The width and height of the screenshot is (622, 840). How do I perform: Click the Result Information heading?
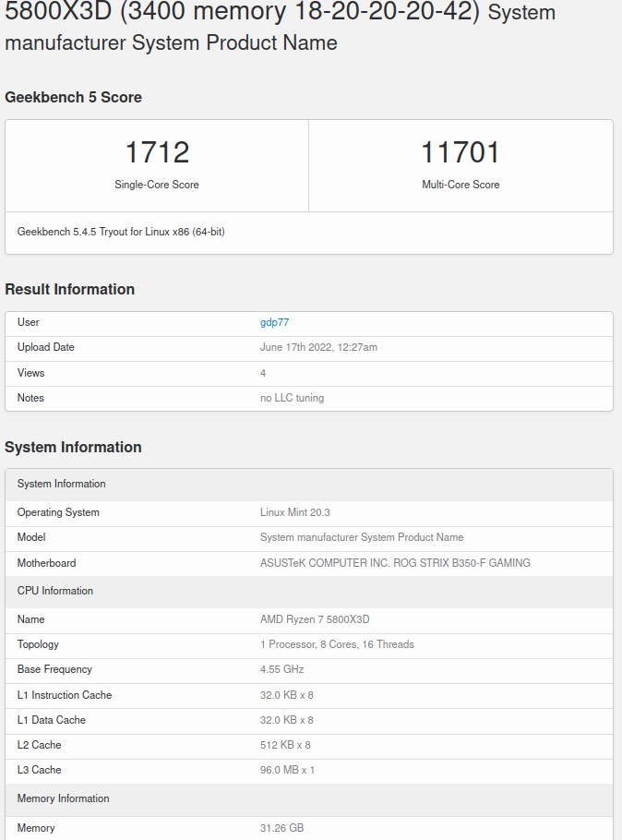pos(69,289)
